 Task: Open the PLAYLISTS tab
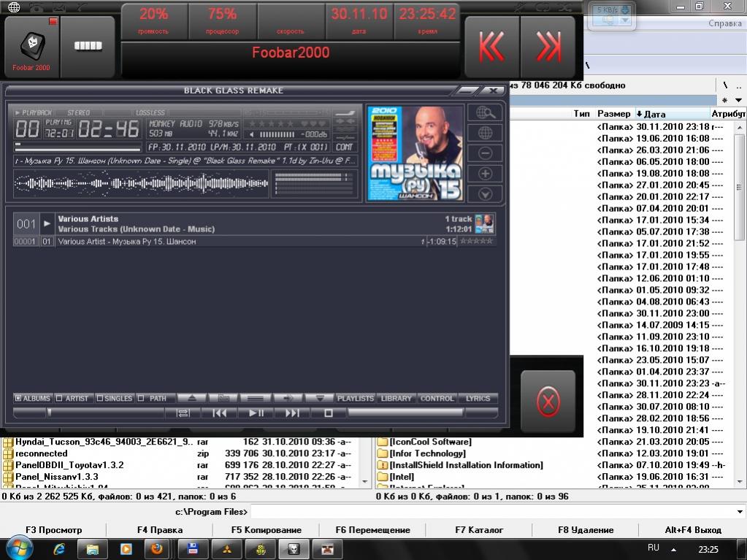tap(355, 399)
